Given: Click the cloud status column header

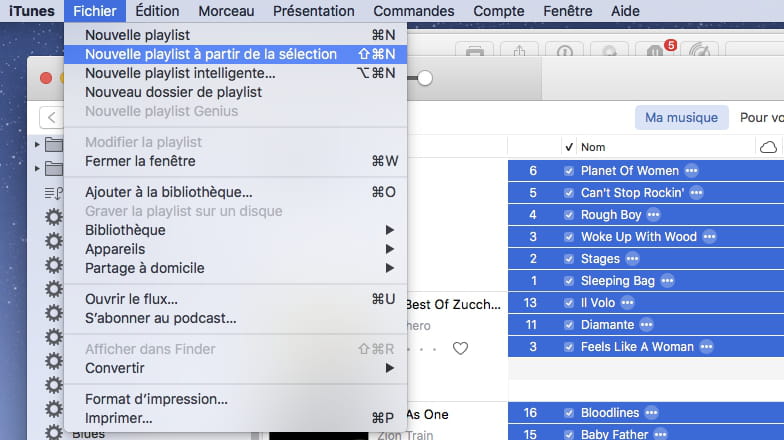Looking at the screenshot, I should (x=768, y=147).
